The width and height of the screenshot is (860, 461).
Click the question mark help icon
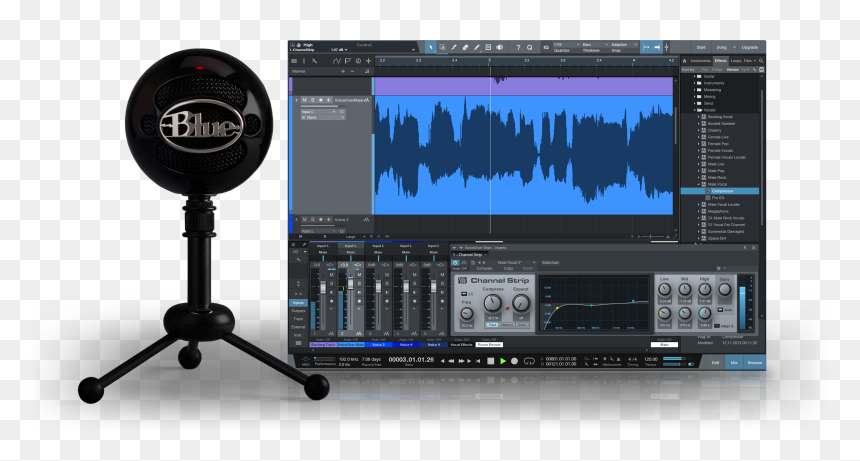pyautogui.click(x=518, y=47)
